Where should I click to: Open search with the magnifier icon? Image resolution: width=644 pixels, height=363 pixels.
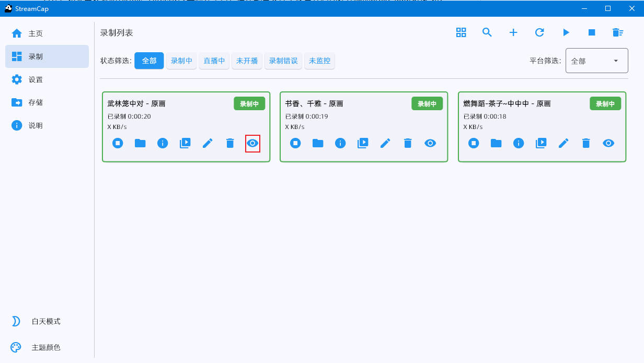[x=487, y=32]
